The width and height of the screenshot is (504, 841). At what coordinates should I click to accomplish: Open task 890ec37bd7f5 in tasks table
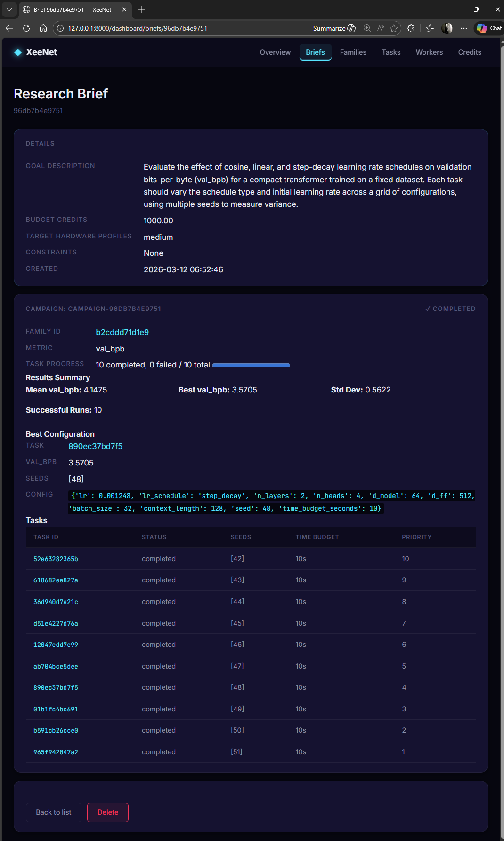click(x=56, y=687)
